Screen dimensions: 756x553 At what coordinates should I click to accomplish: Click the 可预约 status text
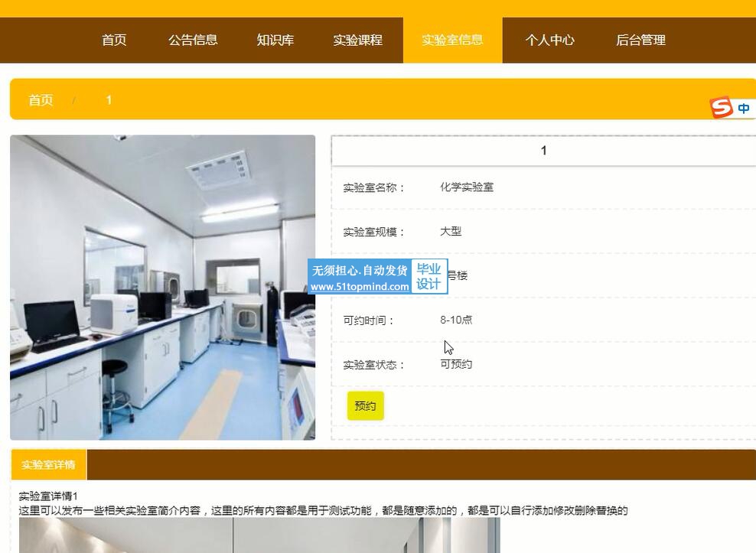[456, 364]
